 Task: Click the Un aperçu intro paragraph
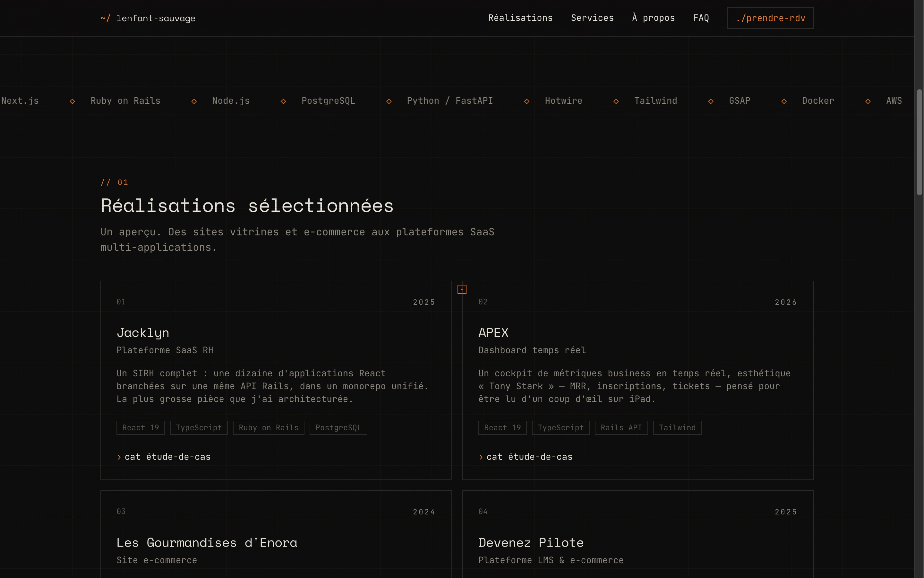coord(297,240)
